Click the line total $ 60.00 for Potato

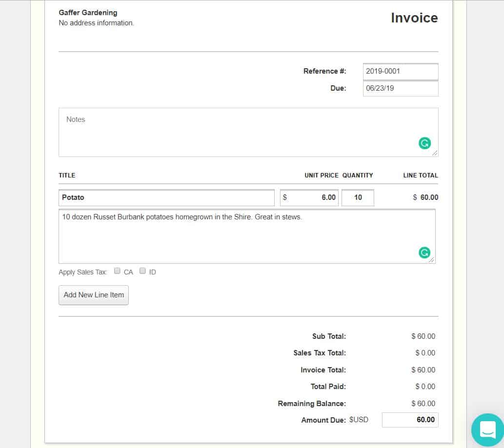pyautogui.click(x=425, y=197)
